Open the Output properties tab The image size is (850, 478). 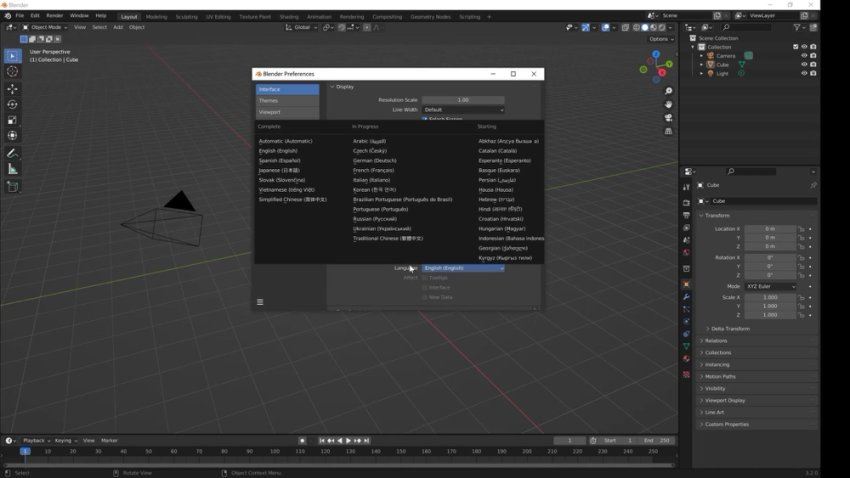click(686, 215)
